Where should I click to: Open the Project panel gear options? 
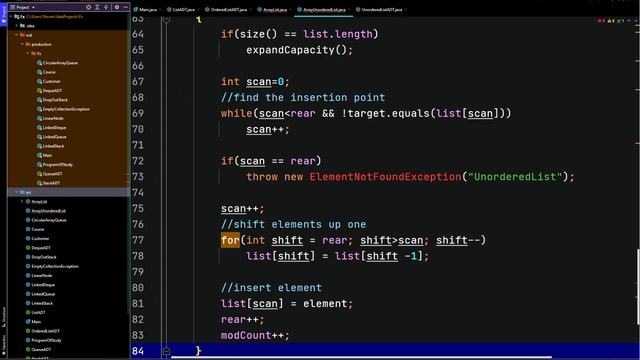(x=117, y=7)
